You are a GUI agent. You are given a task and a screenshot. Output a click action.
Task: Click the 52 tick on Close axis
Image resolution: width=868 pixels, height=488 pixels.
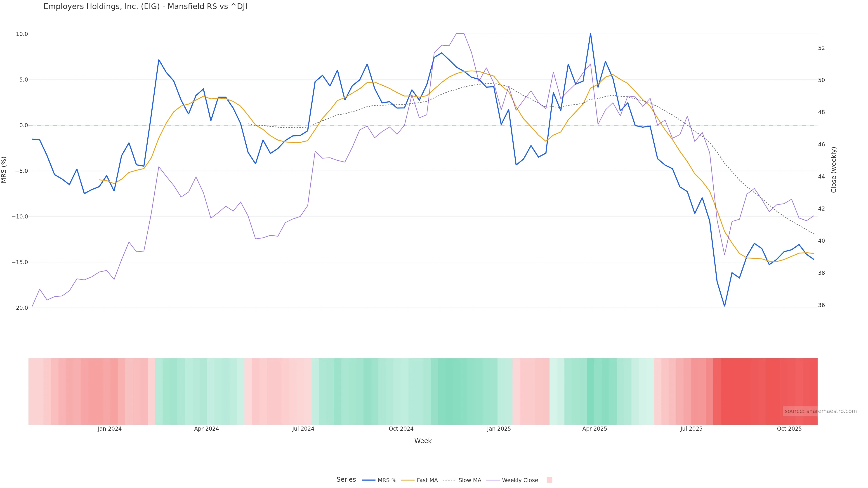821,48
